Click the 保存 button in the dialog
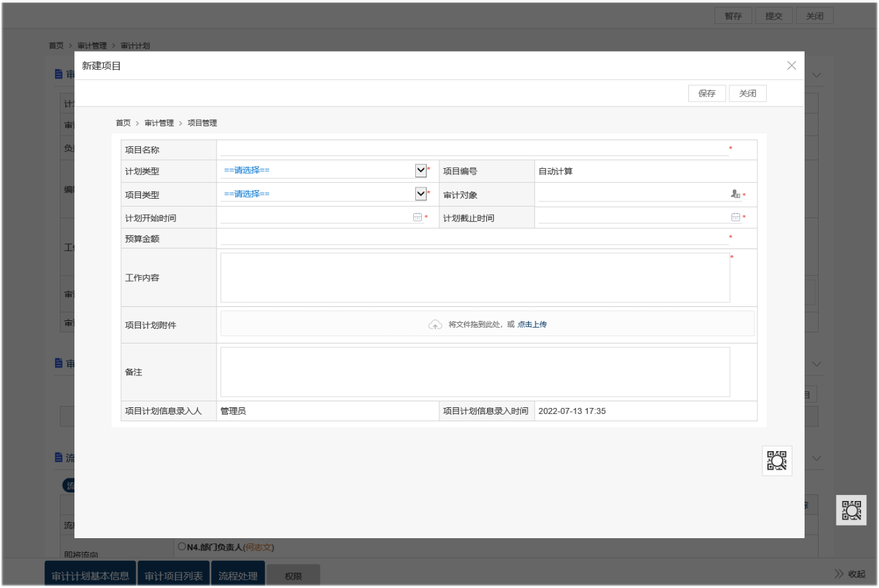This screenshot has width=879, height=588. pyautogui.click(x=707, y=94)
